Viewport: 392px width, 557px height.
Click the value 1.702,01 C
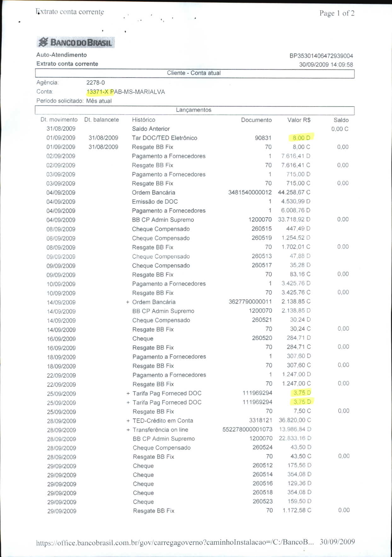pos(296,247)
